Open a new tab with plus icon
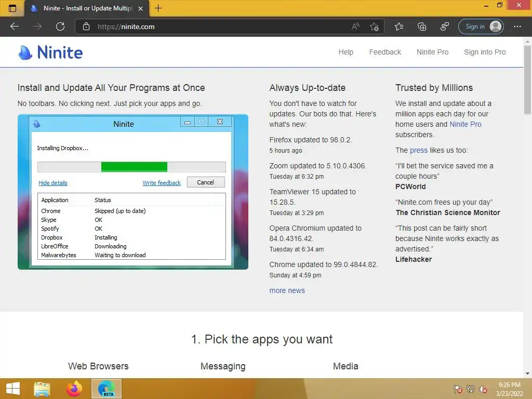Viewport: 532px width, 399px height. (x=158, y=8)
